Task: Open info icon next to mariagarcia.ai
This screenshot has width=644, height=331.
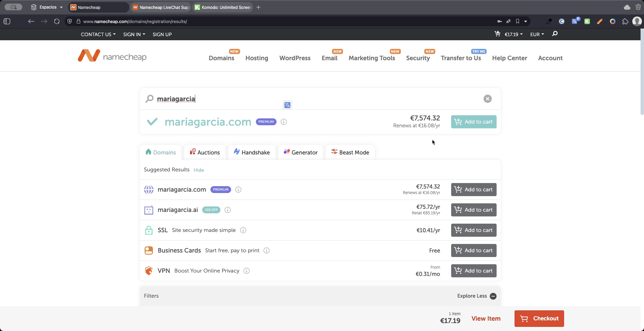Action: point(228,210)
